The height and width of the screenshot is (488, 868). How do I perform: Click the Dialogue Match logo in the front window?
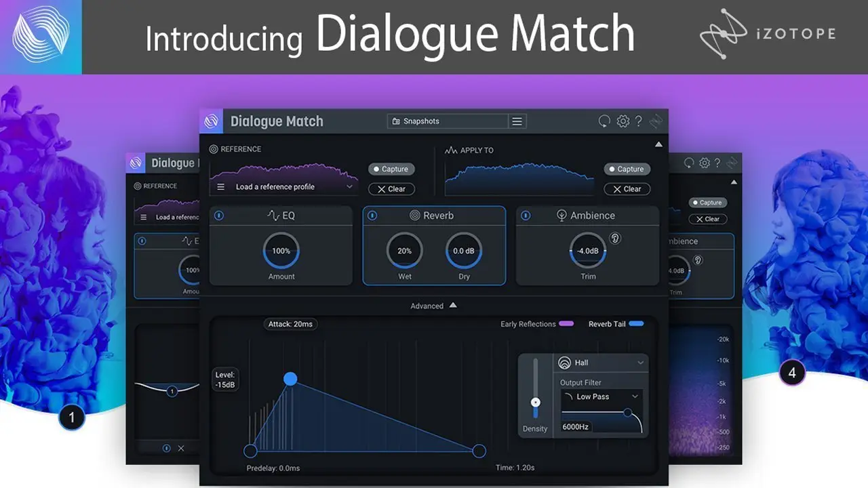pyautogui.click(x=212, y=121)
